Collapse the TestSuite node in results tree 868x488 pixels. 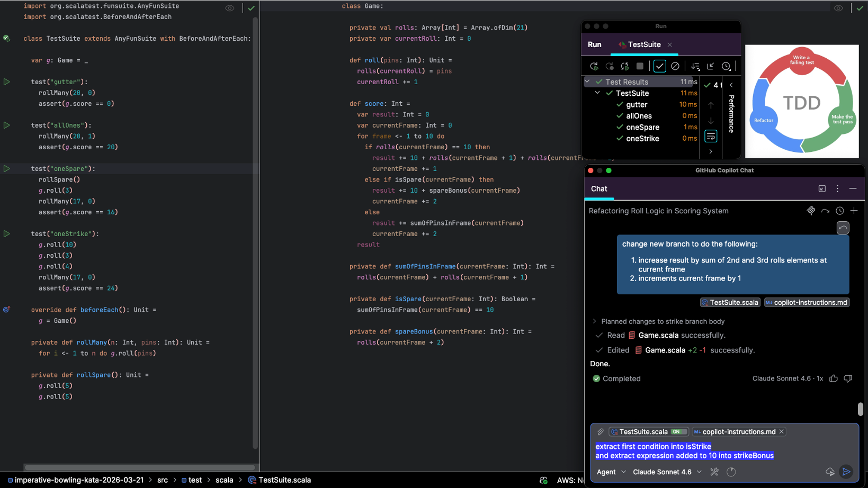[x=597, y=93]
